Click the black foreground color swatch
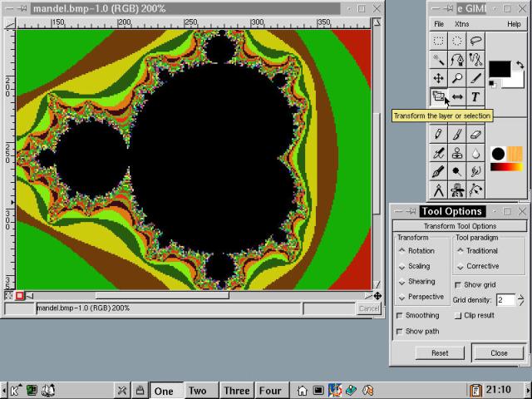 click(x=499, y=68)
